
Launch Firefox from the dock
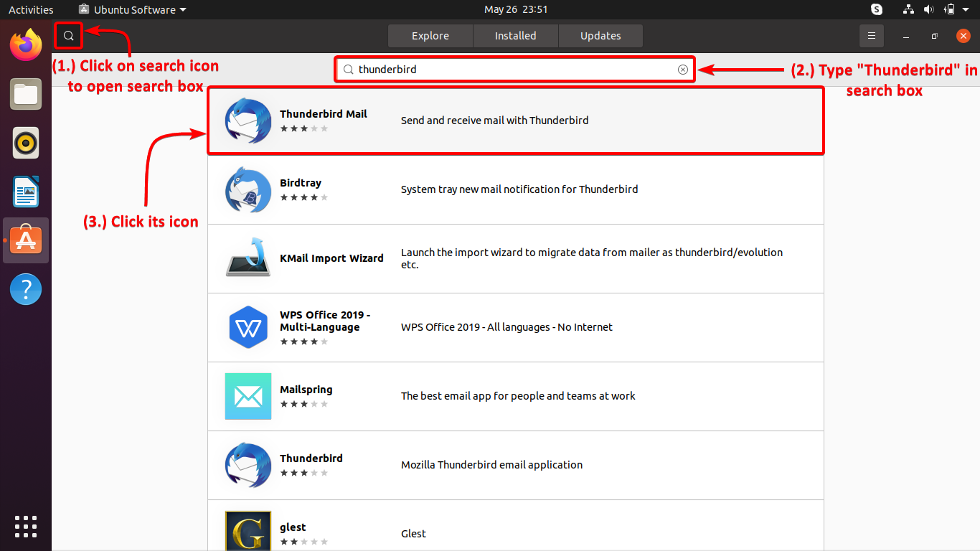point(25,44)
